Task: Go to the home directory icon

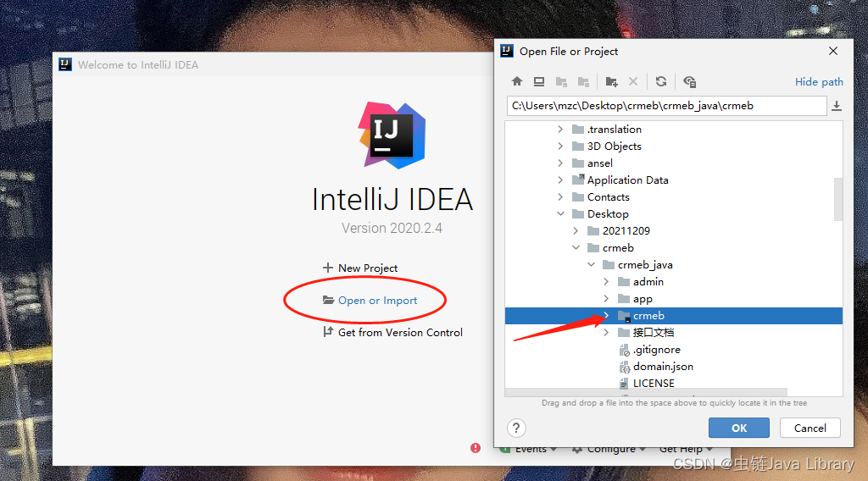Action: click(516, 82)
